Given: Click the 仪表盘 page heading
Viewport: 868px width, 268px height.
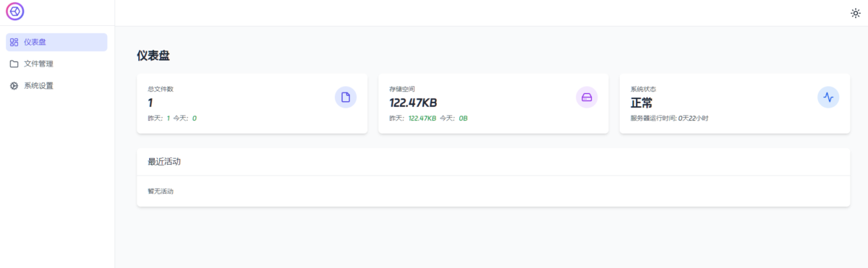Looking at the screenshot, I should tap(153, 56).
